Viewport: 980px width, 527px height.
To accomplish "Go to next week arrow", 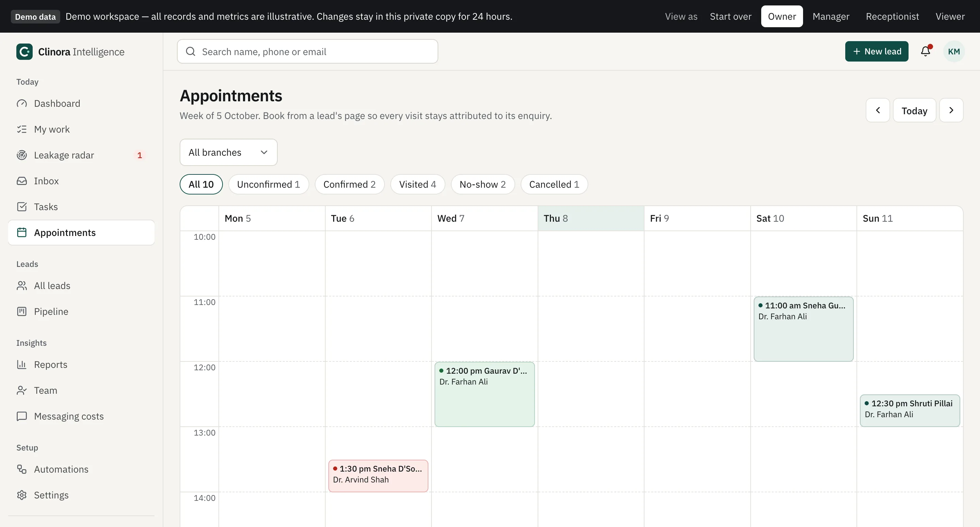I will pyautogui.click(x=951, y=110).
